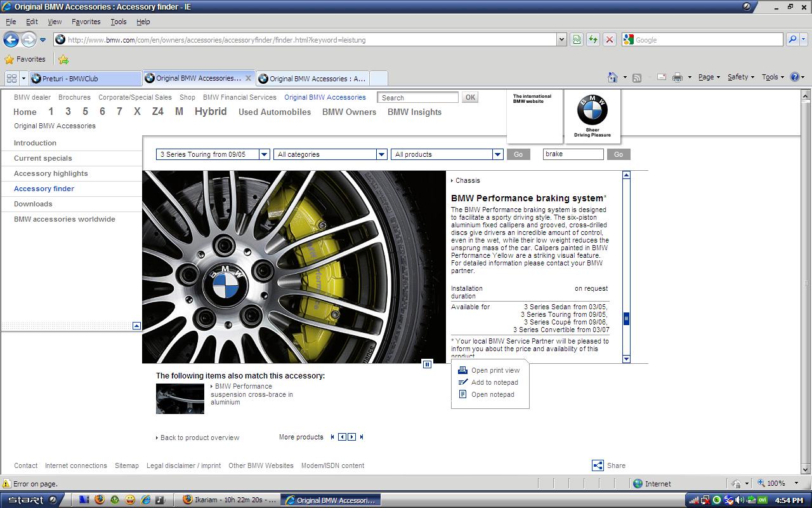Click Open notepad icon
Viewport: 812px width, 508px height.
pyautogui.click(x=462, y=394)
